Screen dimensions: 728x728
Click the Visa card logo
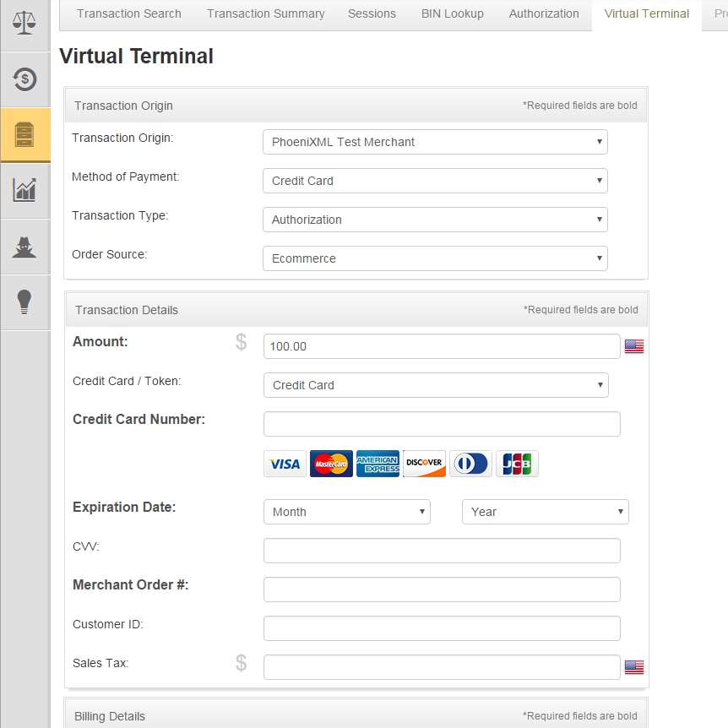285,464
